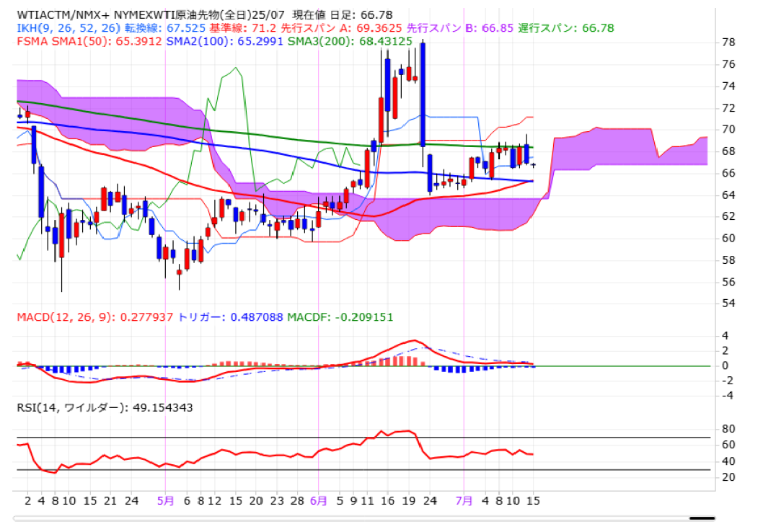Click the 21 date axis label
This screenshot has width=776, height=532.
[x=110, y=501]
